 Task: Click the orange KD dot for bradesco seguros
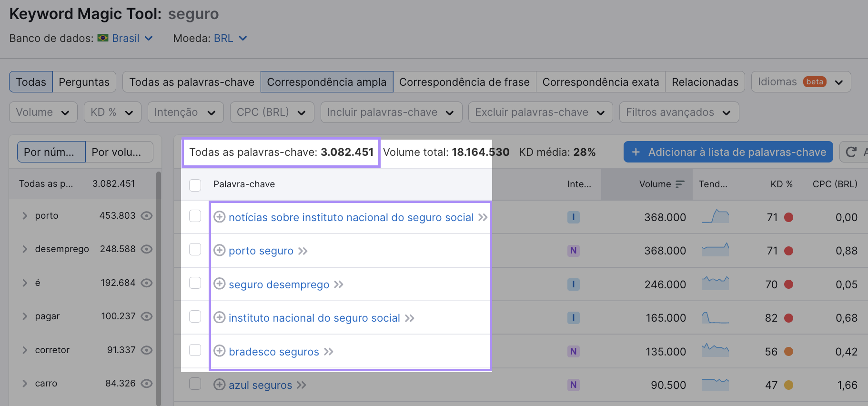789,351
